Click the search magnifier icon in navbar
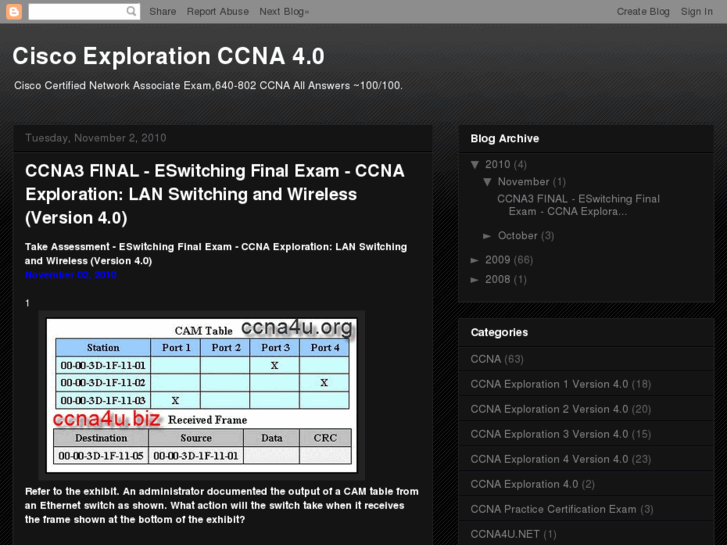The height and width of the screenshot is (545, 727). pyautogui.click(x=132, y=11)
